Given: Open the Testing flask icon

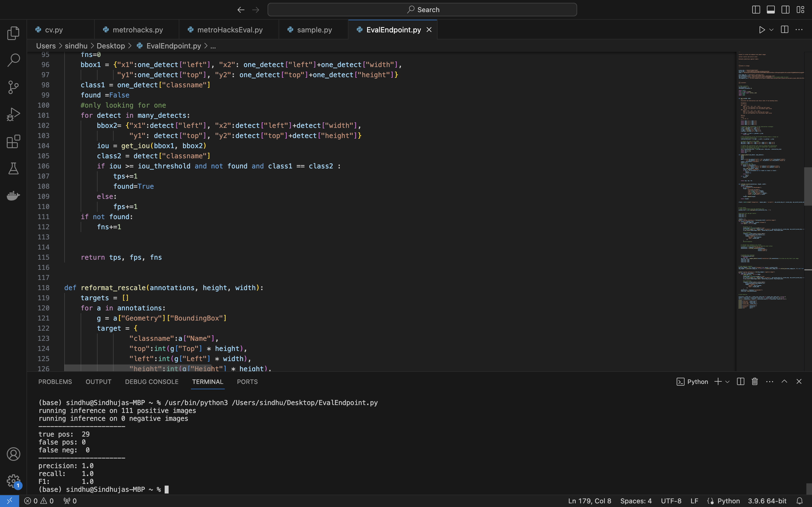Looking at the screenshot, I should pyautogui.click(x=14, y=168).
